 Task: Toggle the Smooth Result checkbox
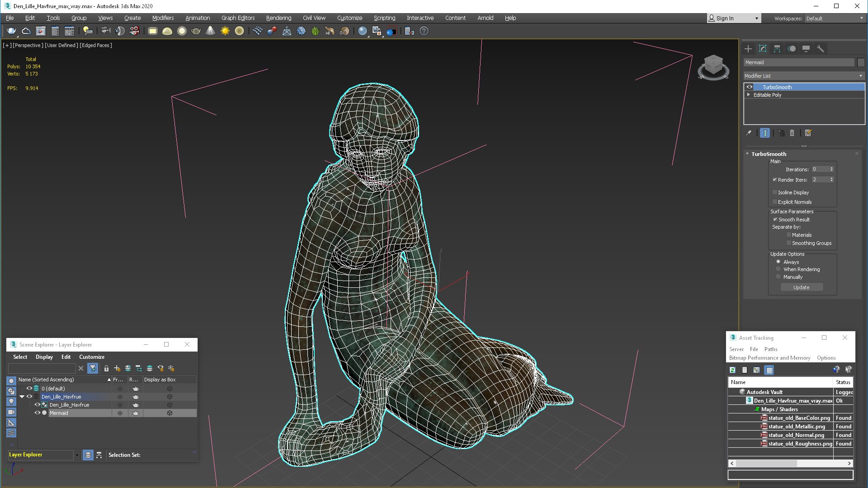click(775, 220)
